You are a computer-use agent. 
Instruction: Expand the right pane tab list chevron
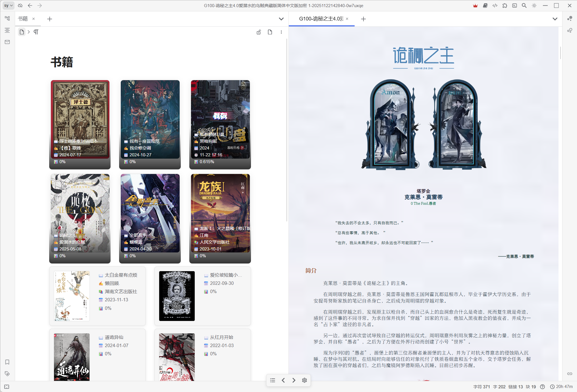point(555,19)
